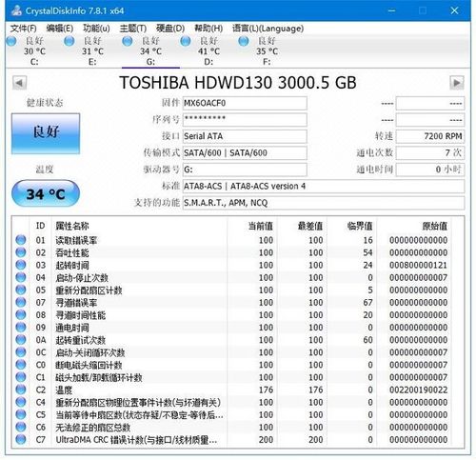The width and height of the screenshot is (476, 460).
Task: Close the CrystalDiskInfo window
Action: (454, 10)
